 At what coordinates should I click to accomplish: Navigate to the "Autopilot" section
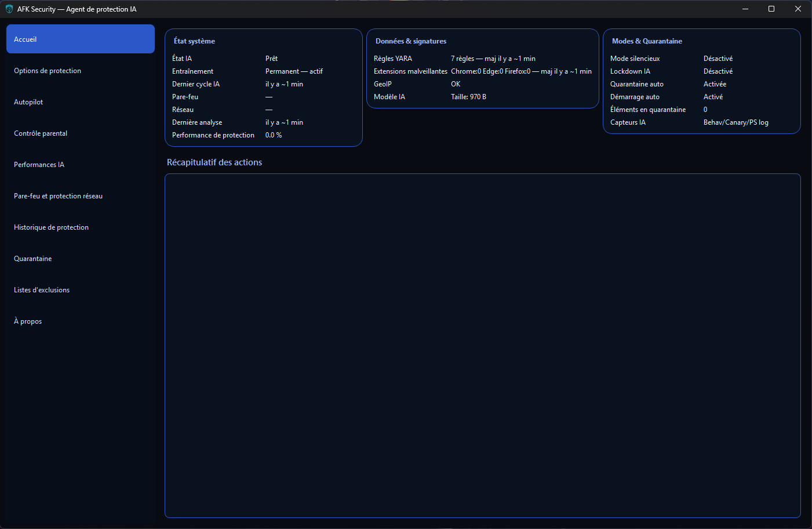[x=28, y=102]
